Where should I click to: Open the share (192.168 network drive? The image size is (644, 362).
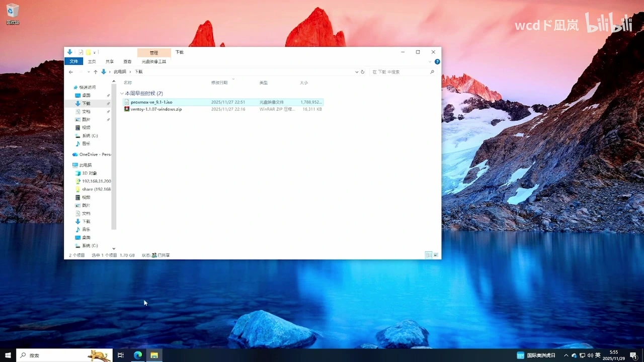pos(93,189)
